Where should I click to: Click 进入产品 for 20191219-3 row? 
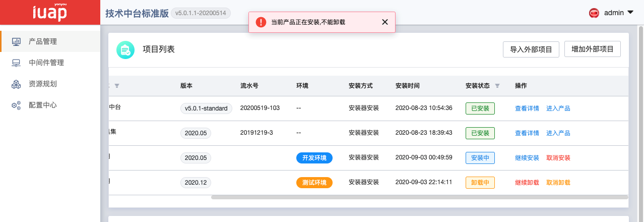pos(558,133)
